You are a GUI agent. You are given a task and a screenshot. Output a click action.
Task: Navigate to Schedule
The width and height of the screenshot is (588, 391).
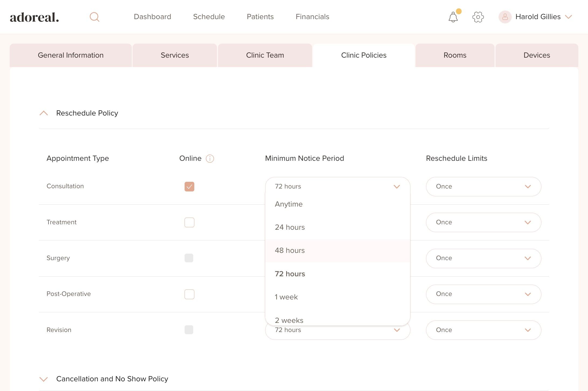tap(209, 17)
